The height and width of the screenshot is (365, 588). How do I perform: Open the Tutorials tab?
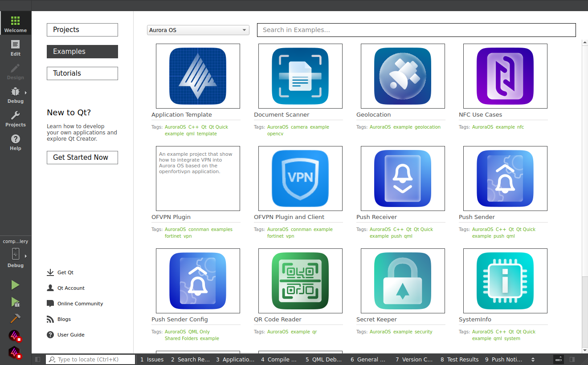[x=82, y=73]
